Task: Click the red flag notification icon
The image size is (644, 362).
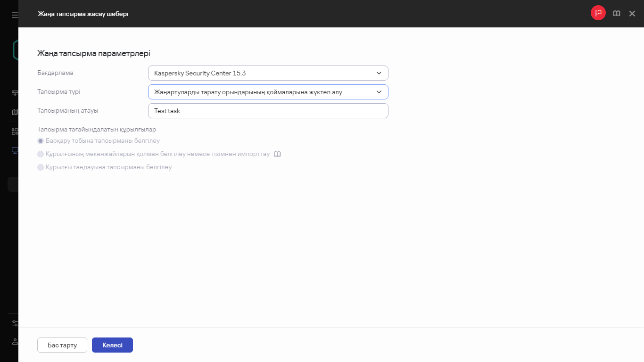Action: [x=598, y=13]
